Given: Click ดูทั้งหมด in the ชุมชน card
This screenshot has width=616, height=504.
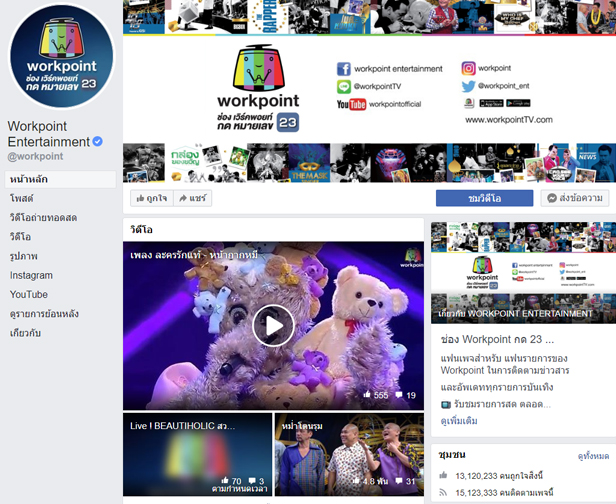Looking at the screenshot, I should point(593,456).
